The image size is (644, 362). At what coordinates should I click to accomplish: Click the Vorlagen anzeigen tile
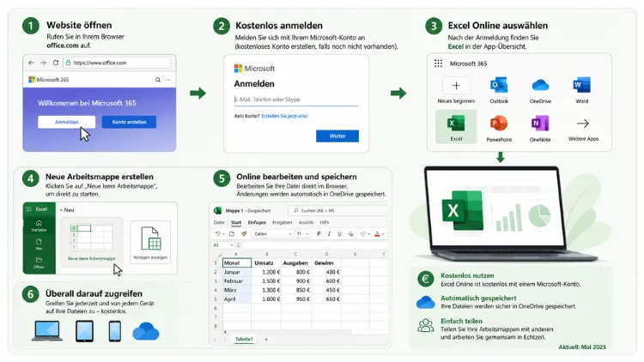pos(150,242)
